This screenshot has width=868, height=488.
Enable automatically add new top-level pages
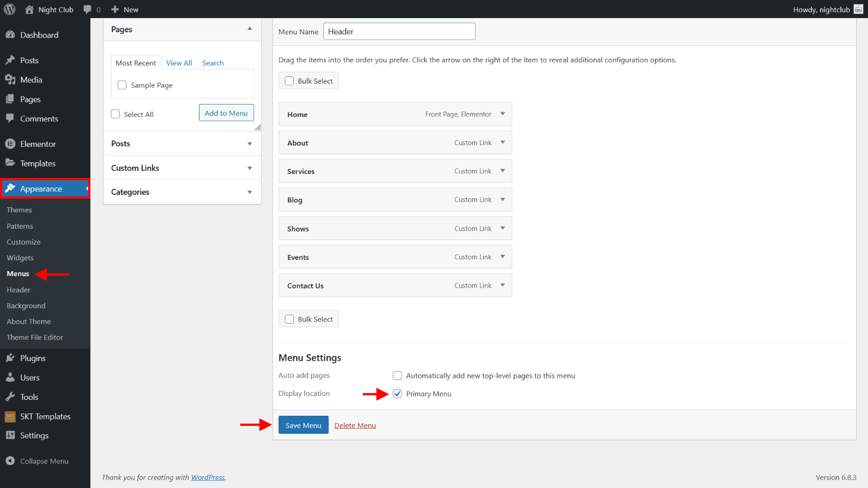coord(397,376)
